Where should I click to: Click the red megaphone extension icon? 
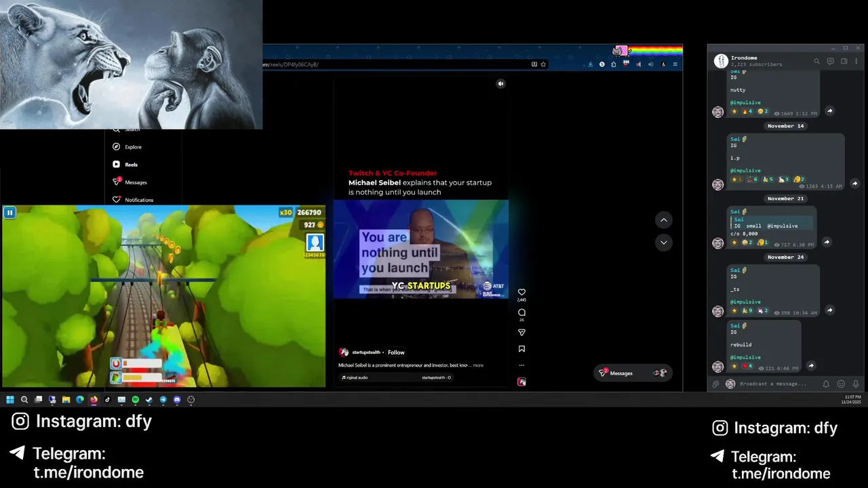point(638,64)
